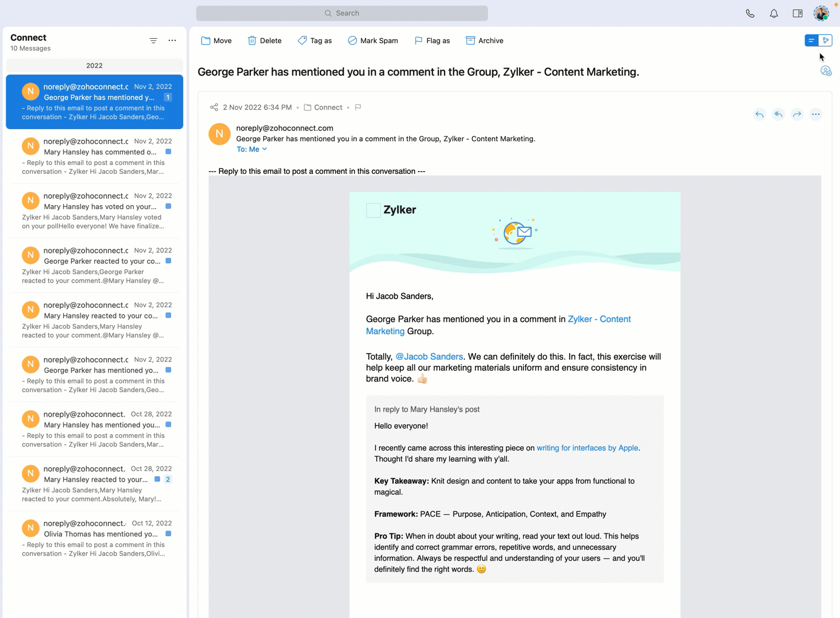Open Mary Hansley has commented email
This screenshot has width=840, height=618.
pos(94,156)
